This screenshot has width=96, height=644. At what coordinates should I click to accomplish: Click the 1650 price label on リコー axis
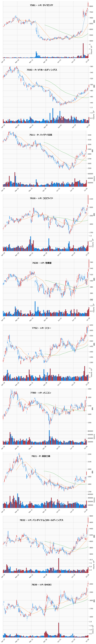91,325
